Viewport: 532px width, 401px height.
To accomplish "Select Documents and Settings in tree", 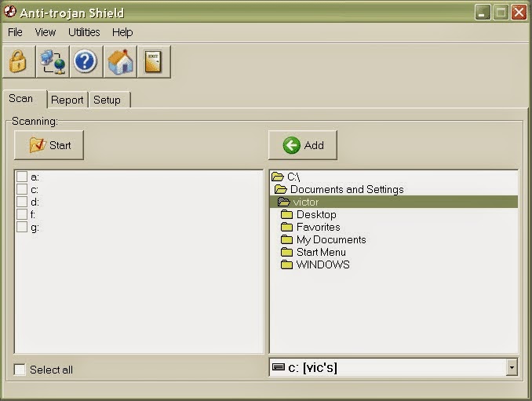I will [347, 189].
